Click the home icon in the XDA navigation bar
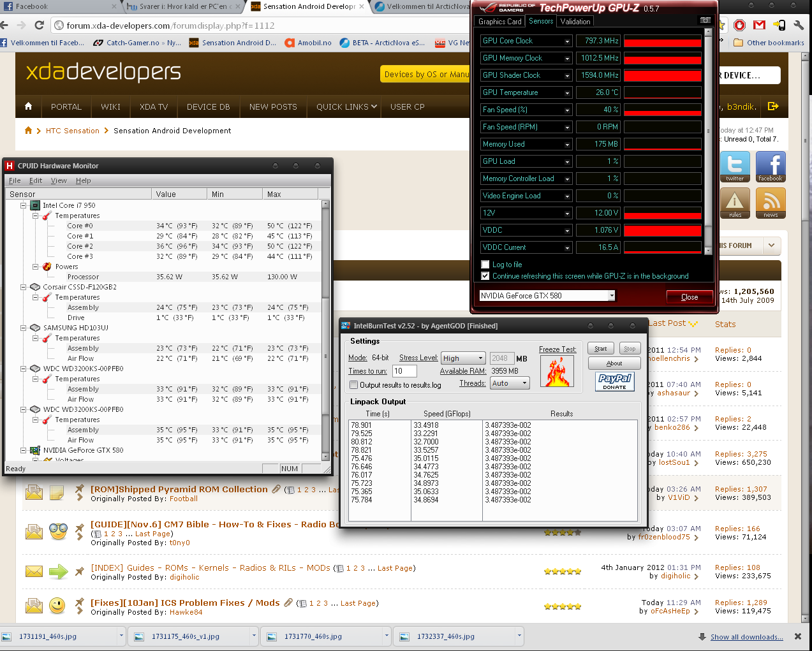The height and width of the screenshot is (651, 812). (28, 106)
